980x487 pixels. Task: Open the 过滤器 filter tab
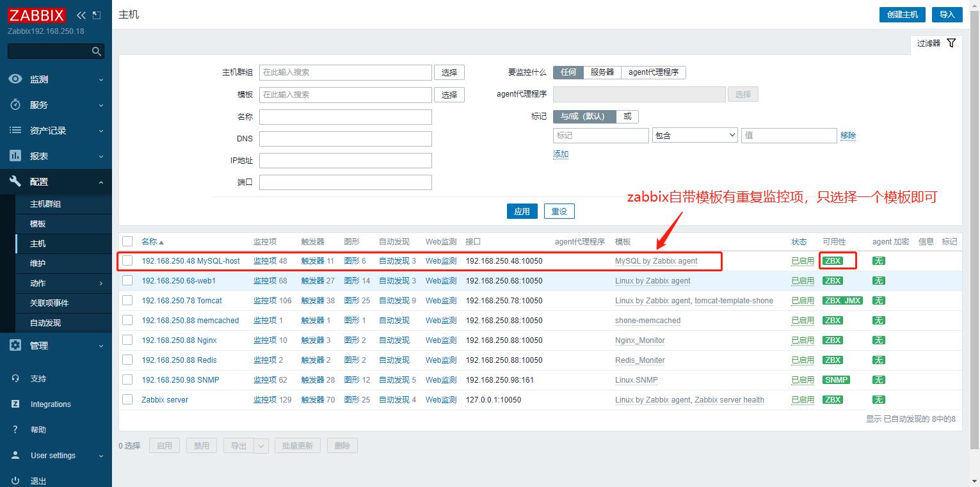pos(936,43)
